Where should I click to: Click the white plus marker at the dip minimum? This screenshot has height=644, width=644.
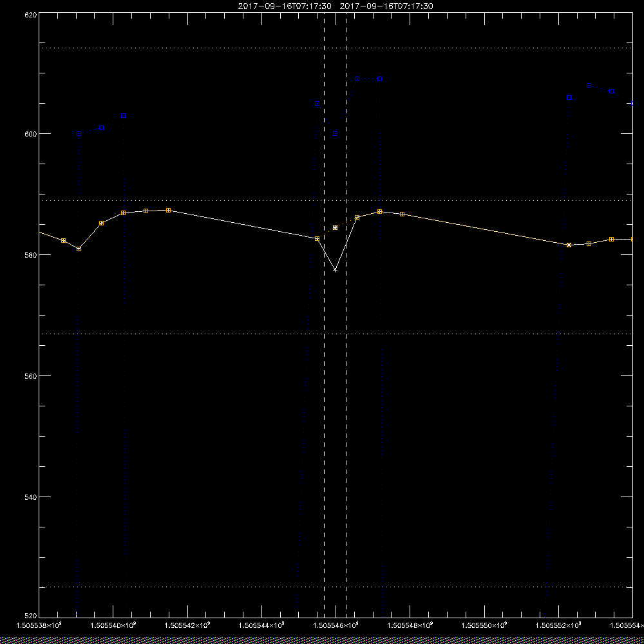[335, 270]
